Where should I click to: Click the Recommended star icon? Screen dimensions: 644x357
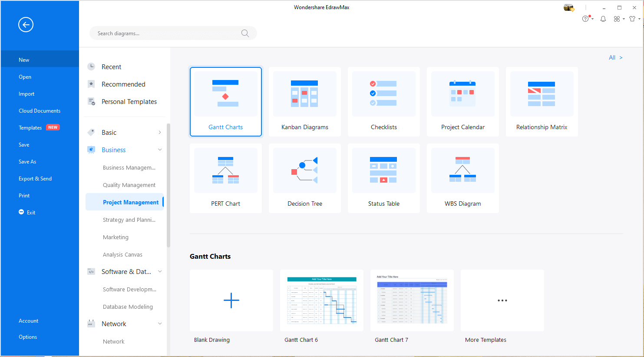pos(91,84)
